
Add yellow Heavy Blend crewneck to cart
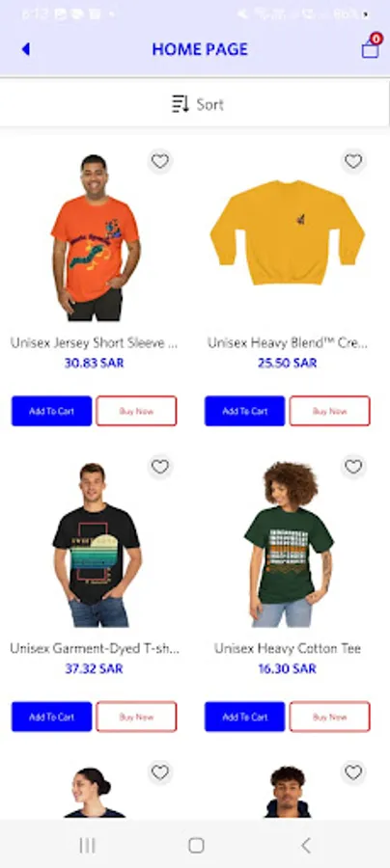tap(245, 411)
